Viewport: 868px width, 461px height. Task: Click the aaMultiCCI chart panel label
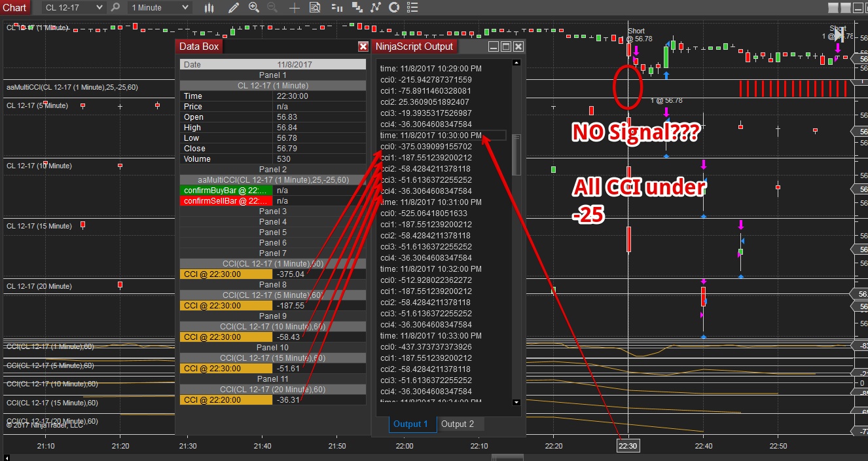pos(72,87)
